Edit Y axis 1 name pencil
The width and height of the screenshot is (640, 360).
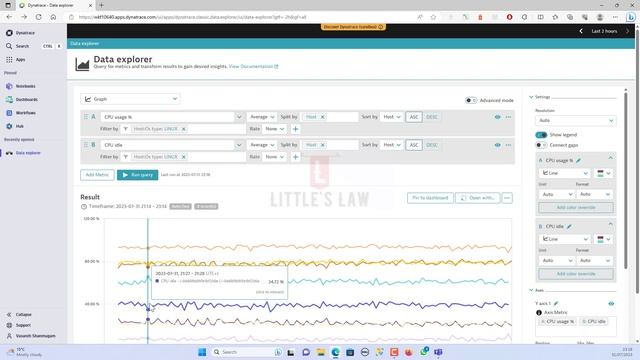[x=556, y=303]
